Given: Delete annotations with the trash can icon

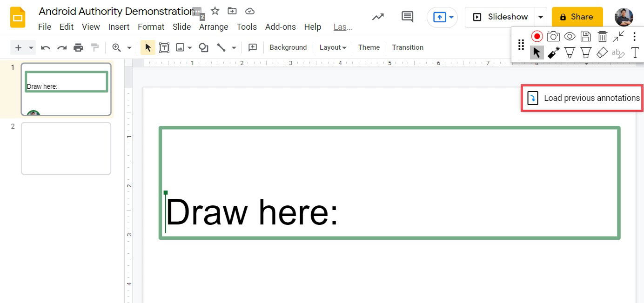Looking at the screenshot, I should tap(602, 36).
